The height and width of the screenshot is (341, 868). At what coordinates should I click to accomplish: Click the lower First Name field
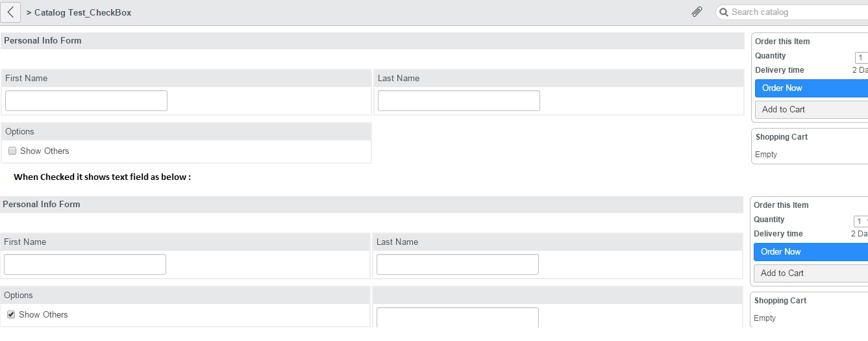tap(85, 264)
